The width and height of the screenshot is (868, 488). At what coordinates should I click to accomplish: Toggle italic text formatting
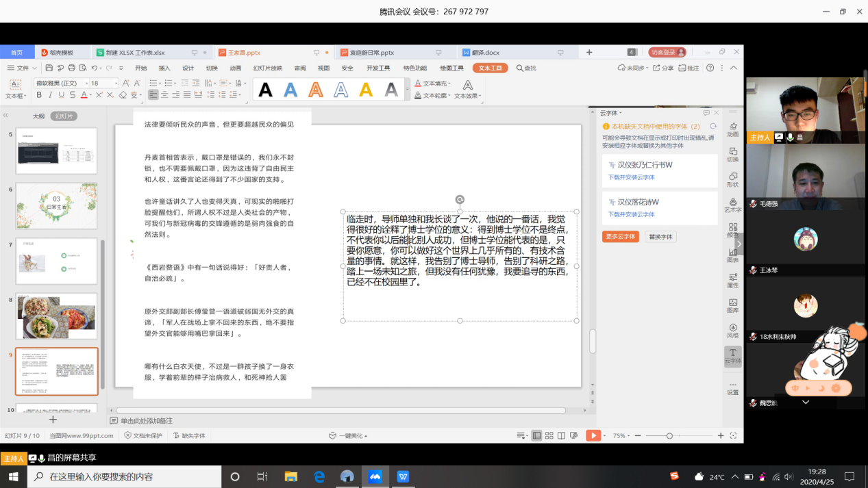pos(49,95)
